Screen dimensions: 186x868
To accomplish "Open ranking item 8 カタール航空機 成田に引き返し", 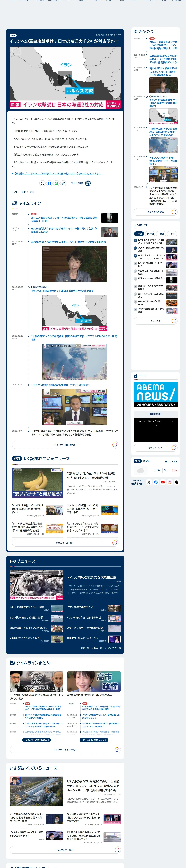I will coord(156,296).
